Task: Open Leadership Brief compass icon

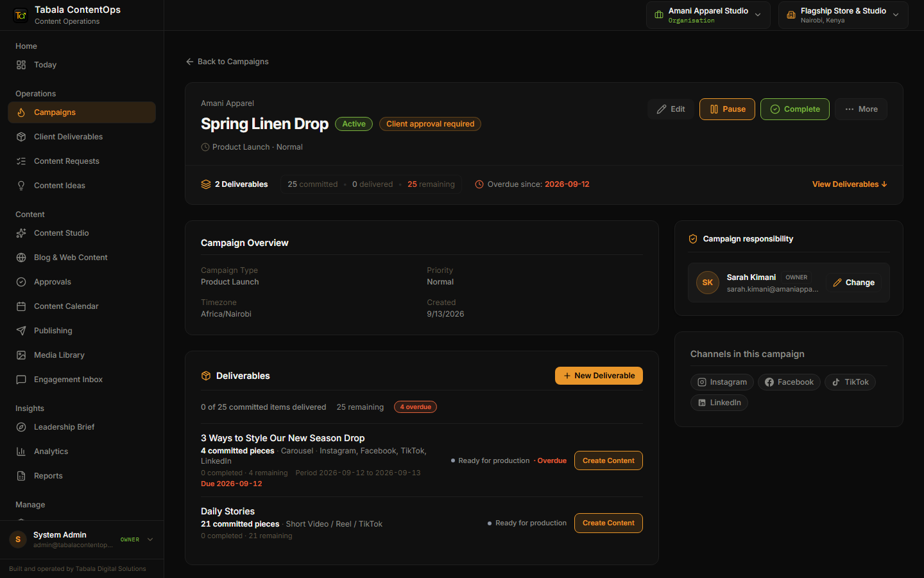Action: (21, 427)
